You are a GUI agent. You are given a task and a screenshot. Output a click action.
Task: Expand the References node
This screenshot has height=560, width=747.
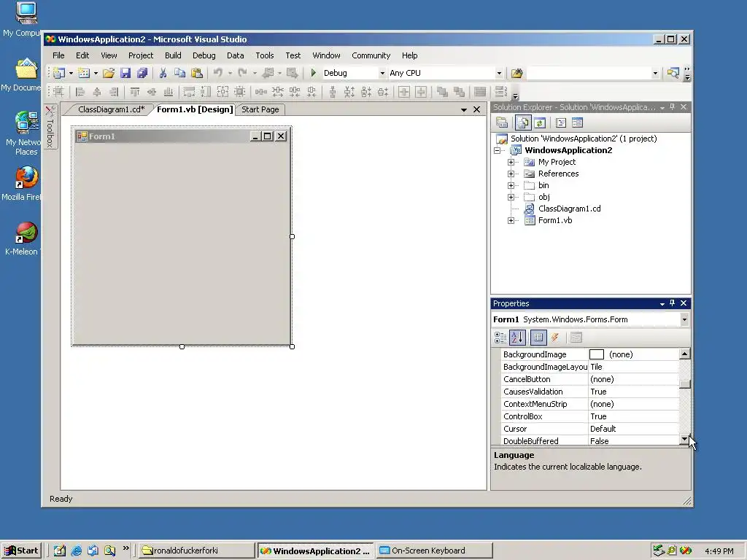click(511, 174)
